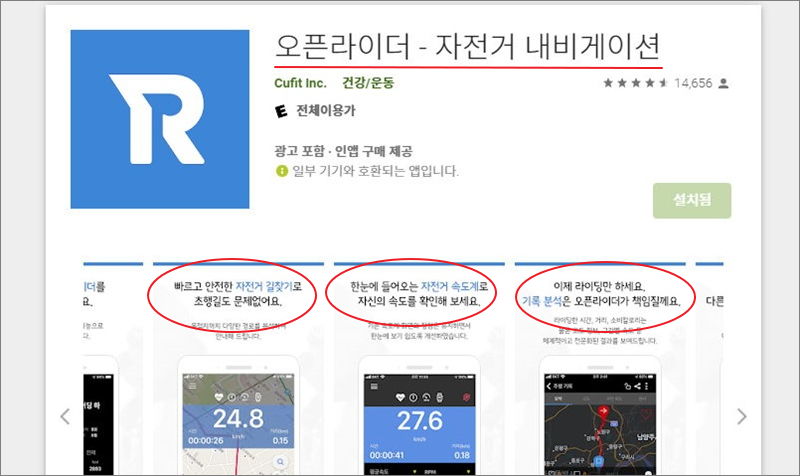Click the app title 오픈라이더 - 자전거 내비게이션

[x=467, y=46]
